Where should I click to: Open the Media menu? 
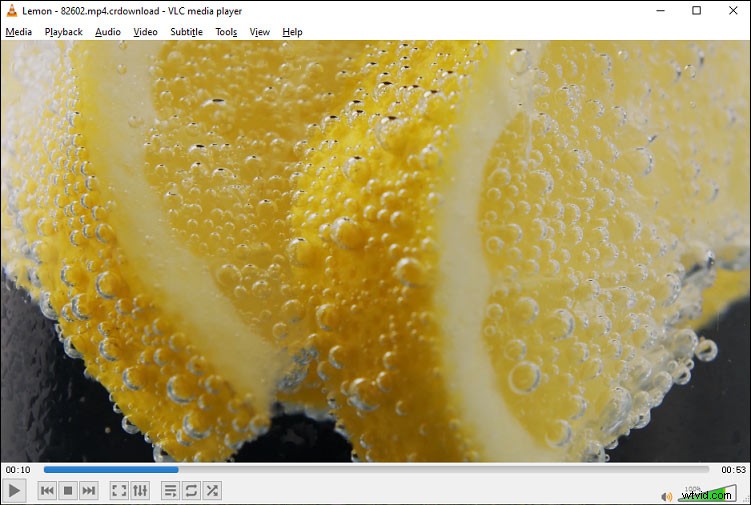click(x=19, y=32)
